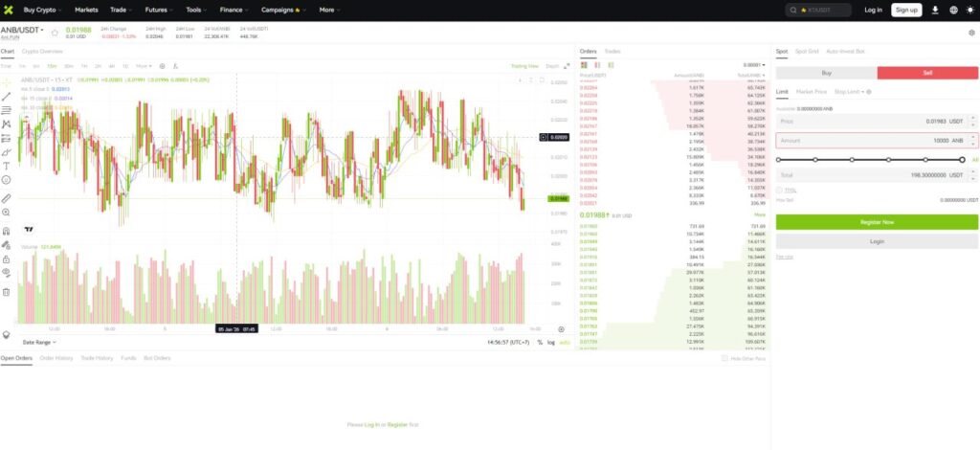980x450 pixels.
Task: Click the grey Login button
Action: tap(877, 241)
